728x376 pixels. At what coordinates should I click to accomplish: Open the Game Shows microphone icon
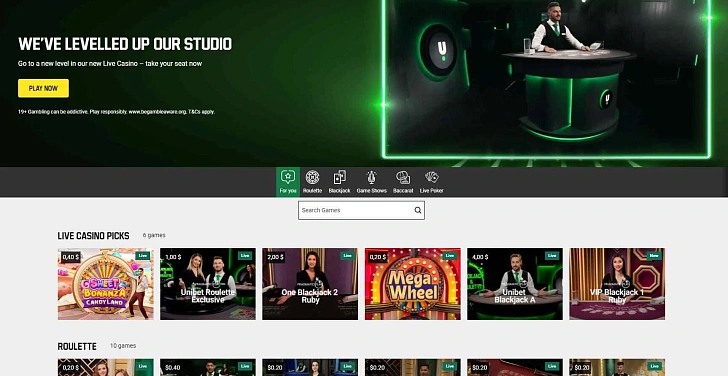point(371,177)
